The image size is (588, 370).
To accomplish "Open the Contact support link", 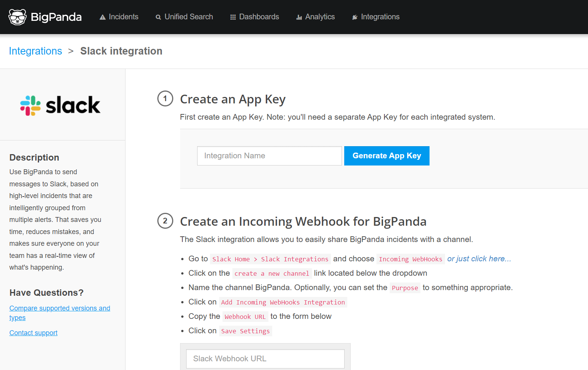I will [x=33, y=333].
